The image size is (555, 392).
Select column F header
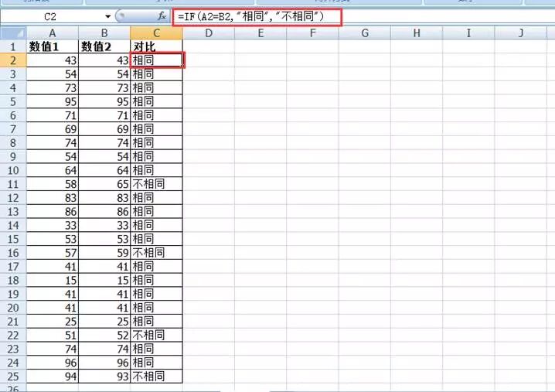312,33
